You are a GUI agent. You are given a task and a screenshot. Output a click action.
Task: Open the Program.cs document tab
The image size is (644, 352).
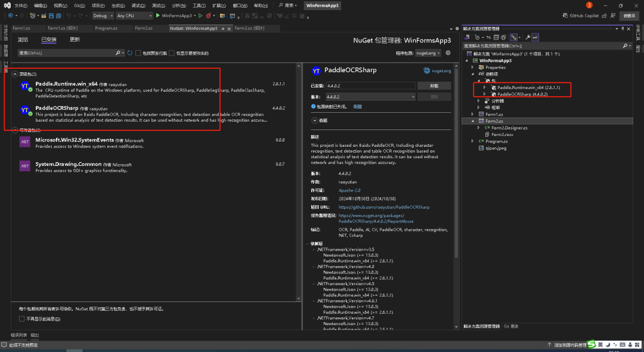[x=106, y=28]
